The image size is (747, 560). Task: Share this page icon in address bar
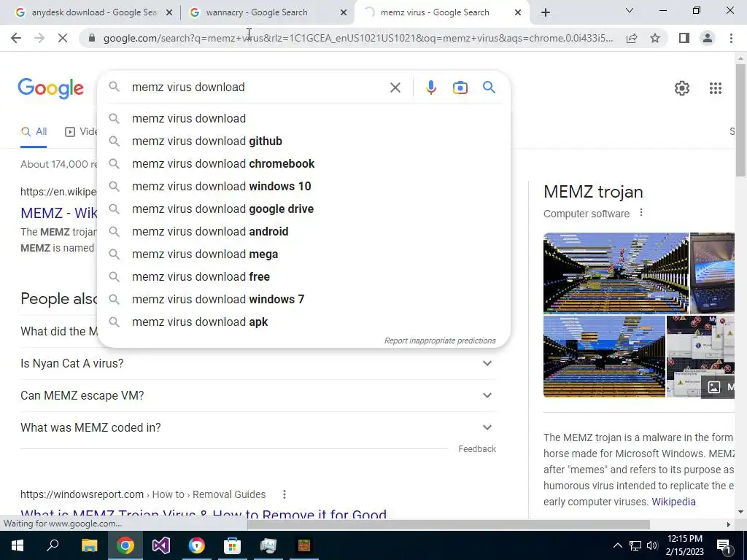point(632,38)
